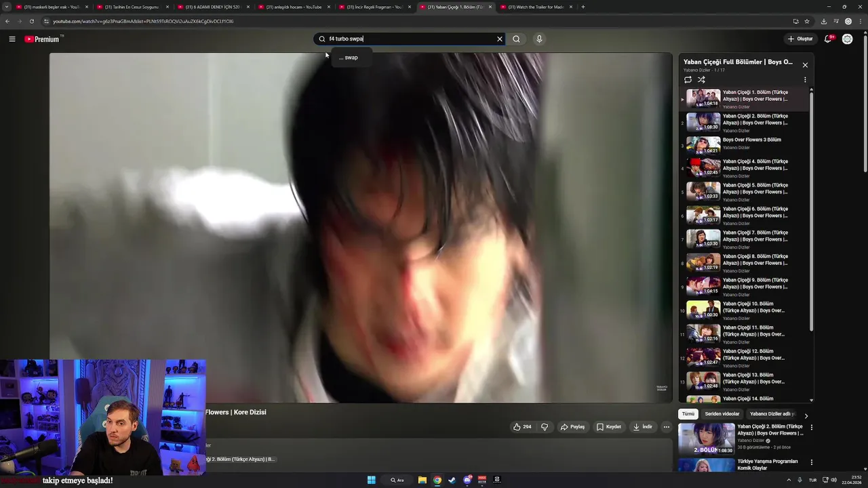Open more actions ellipsis beside İndir
The width and height of the screenshot is (868, 488).
tap(667, 427)
